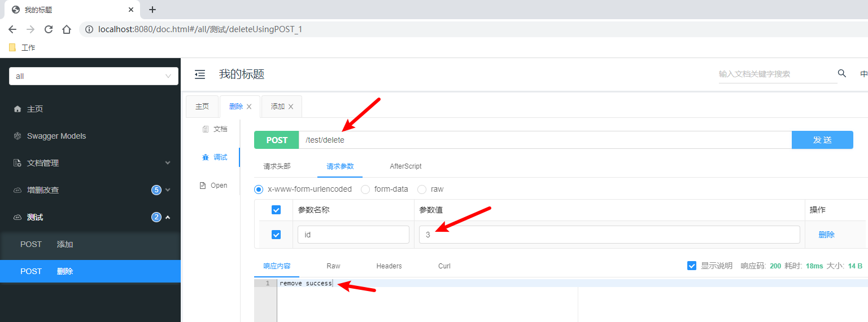This screenshot has height=322, width=868.
Task: Go to the browser home icon
Action: coord(67,29)
